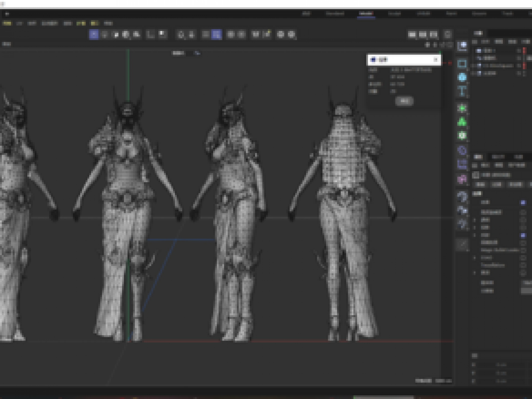Click the purple Field object icon
532x399 pixels.
click(462, 164)
